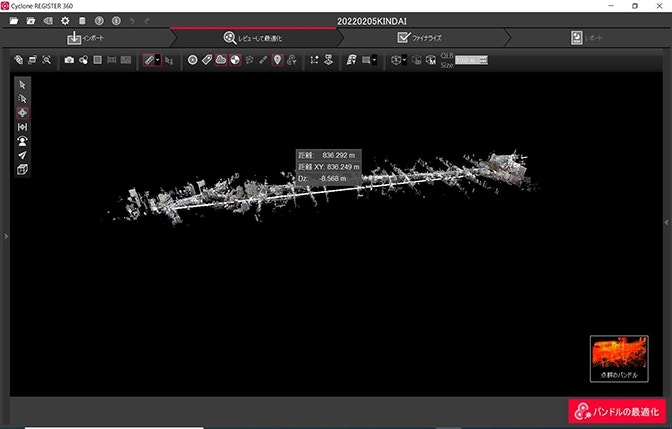Viewport: 672px width, 429px height.
Task: Select the orbit/pan crosshair tool
Action: tap(23, 113)
